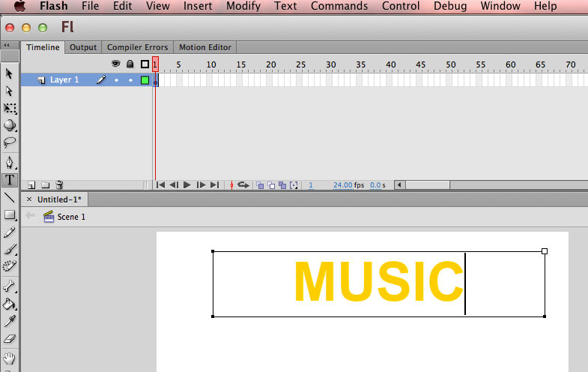Click the current frame number value

point(311,185)
